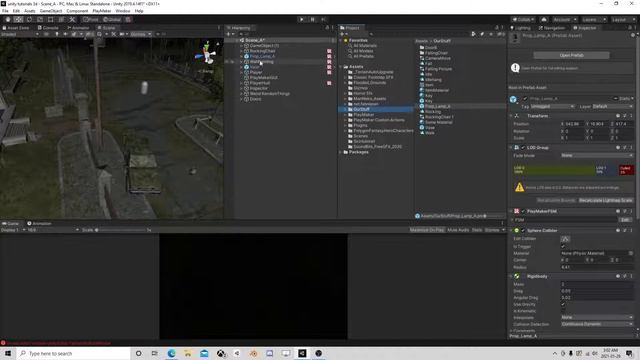Click the Step frame button
The width and height of the screenshot is (640, 360).
click(x=324, y=19)
